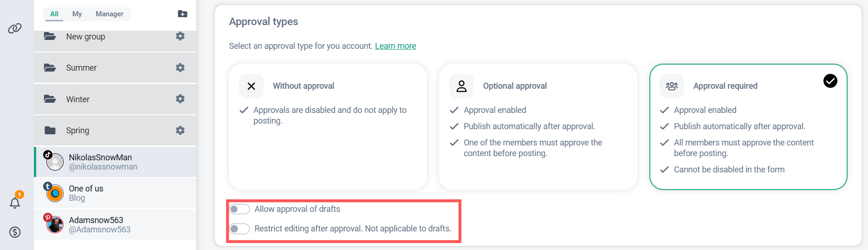
Task: Open settings gear for New group
Action: 180,36
